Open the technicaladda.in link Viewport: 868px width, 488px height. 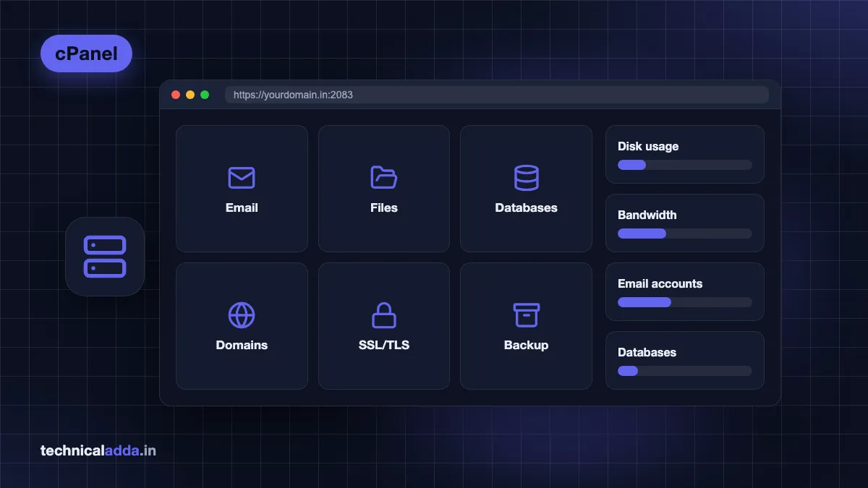click(x=98, y=451)
